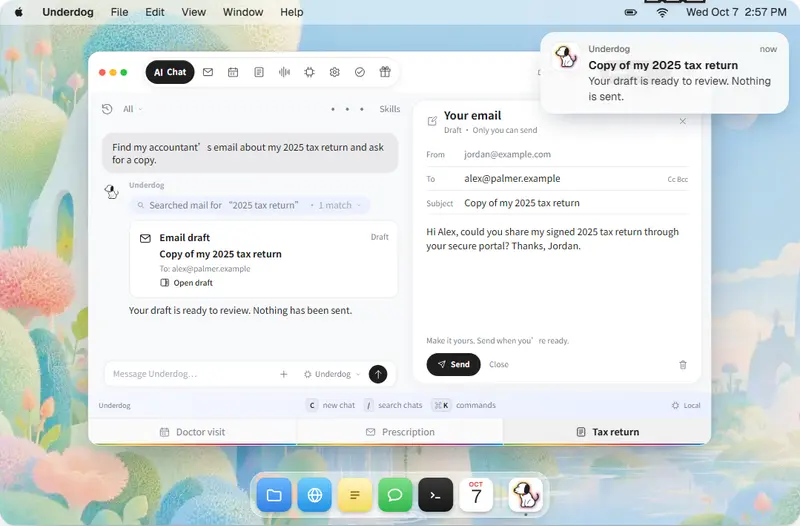Open the notes document icon in toolbar

coord(259,72)
